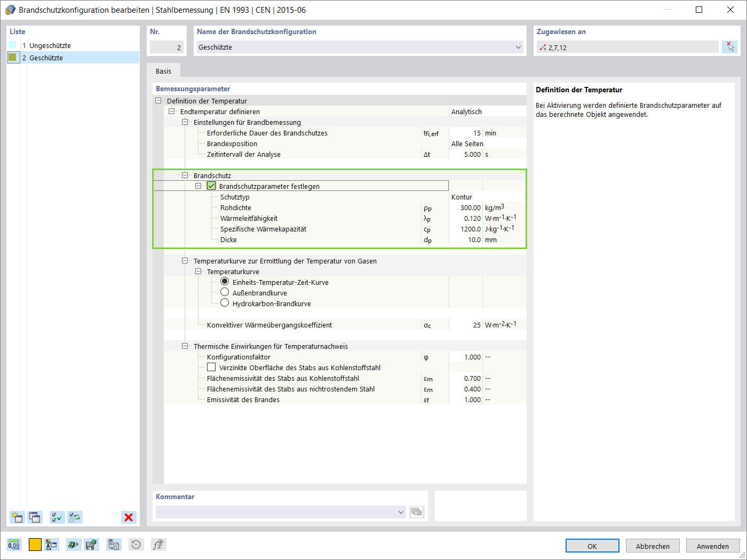This screenshot has height=560, width=747.
Task: Pick members graphically next to Zugewiesen an
Action: pos(729,47)
